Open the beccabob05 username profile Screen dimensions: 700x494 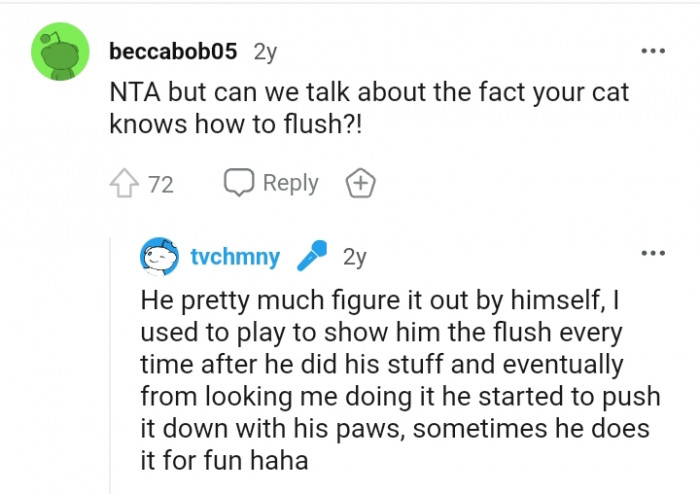tap(173, 51)
